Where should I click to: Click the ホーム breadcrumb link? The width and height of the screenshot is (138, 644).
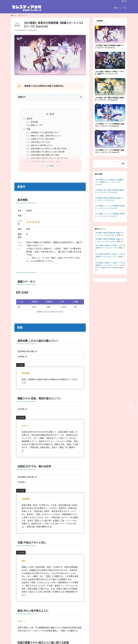14,15
